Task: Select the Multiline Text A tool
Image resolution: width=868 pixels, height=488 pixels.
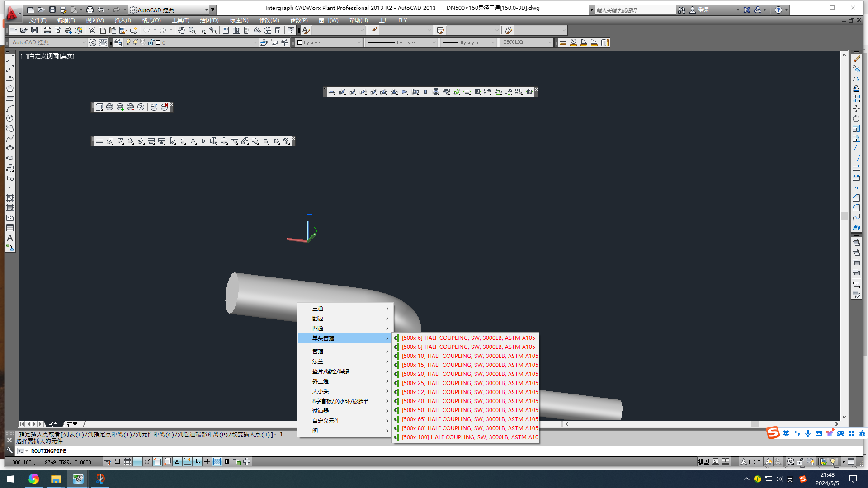Action: pyautogui.click(x=10, y=238)
